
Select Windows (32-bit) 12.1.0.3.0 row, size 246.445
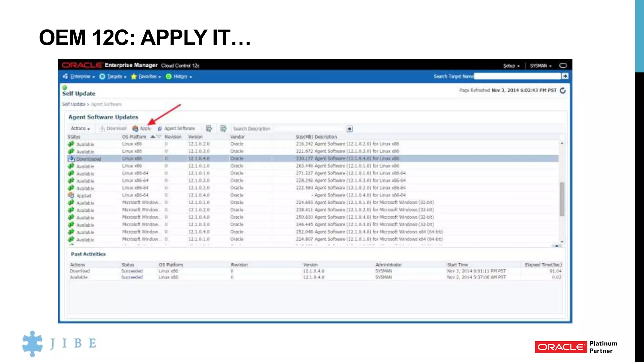313,224
